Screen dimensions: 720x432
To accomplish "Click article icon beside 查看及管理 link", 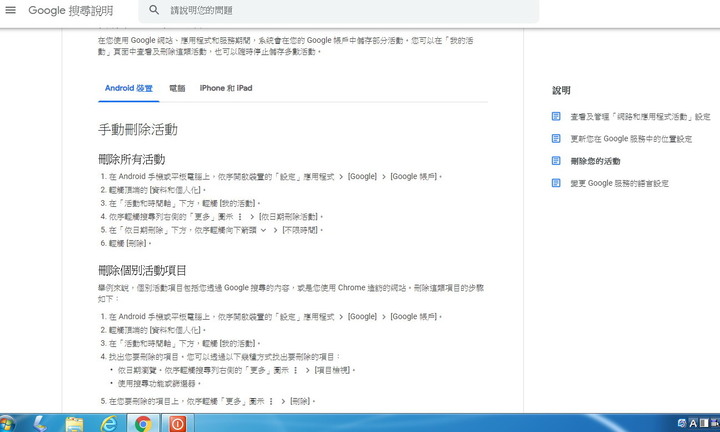I will click(x=556, y=116).
